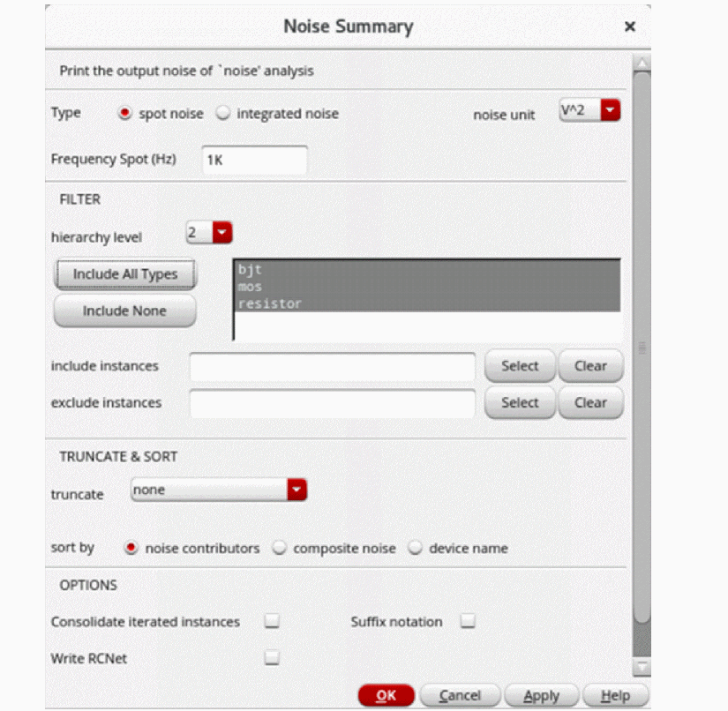Enable Consolidate iterated instances checkbox
The height and width of the screenshot is (711, 728).
[272, 622]
